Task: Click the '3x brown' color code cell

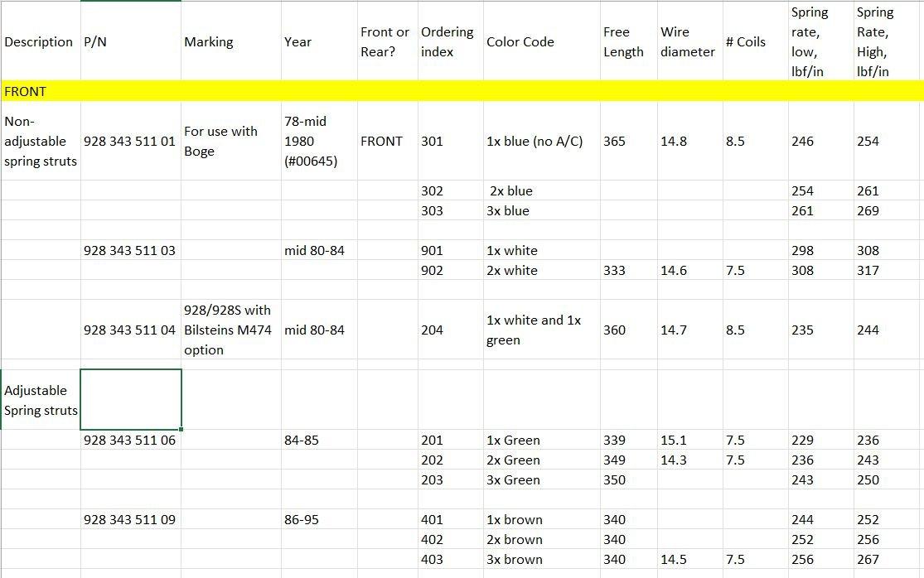Action: pyautogui.click(x=515, y=559)
